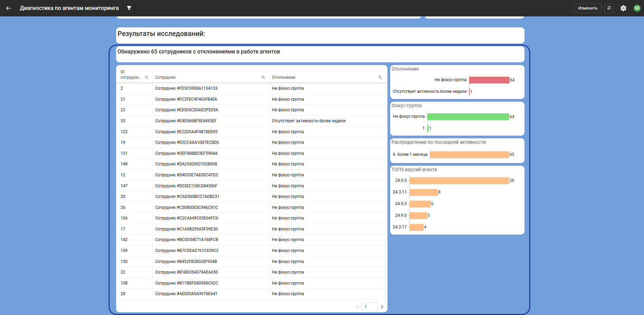644x315 pixels.
Task: Click the page number input field
Action: pos(370,307)
